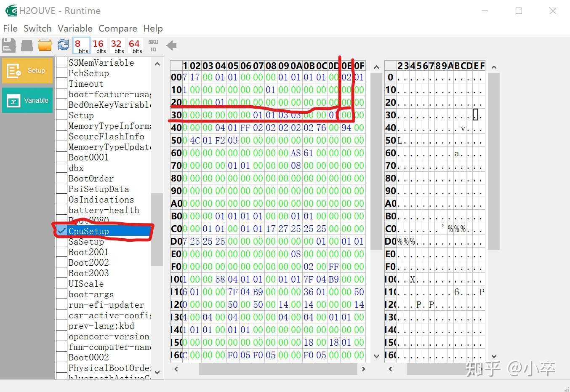Viewport: 570px width, 392px height.
Task: Select boot-args in variable list
Action: pos(91,294)
